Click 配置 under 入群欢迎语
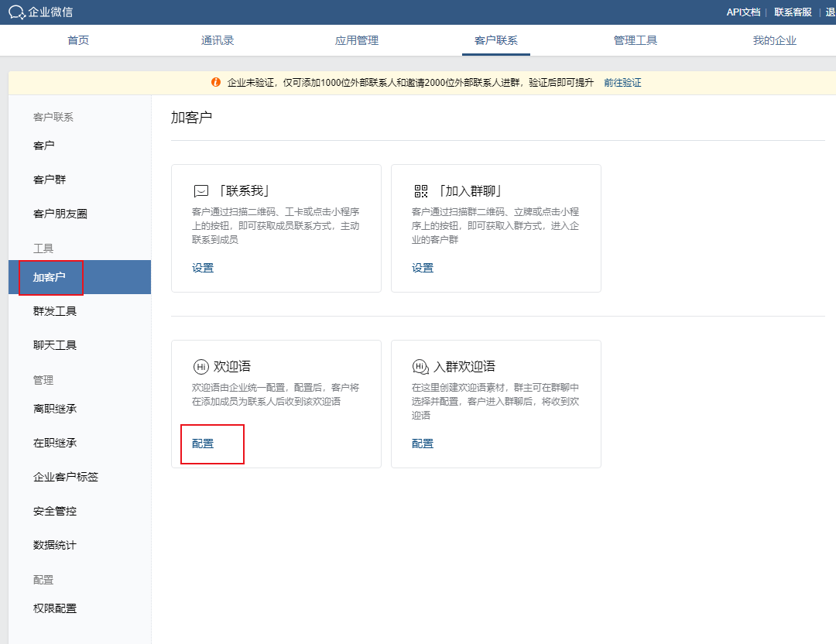This screenshot has width=836, height=644. click(423, 444)
